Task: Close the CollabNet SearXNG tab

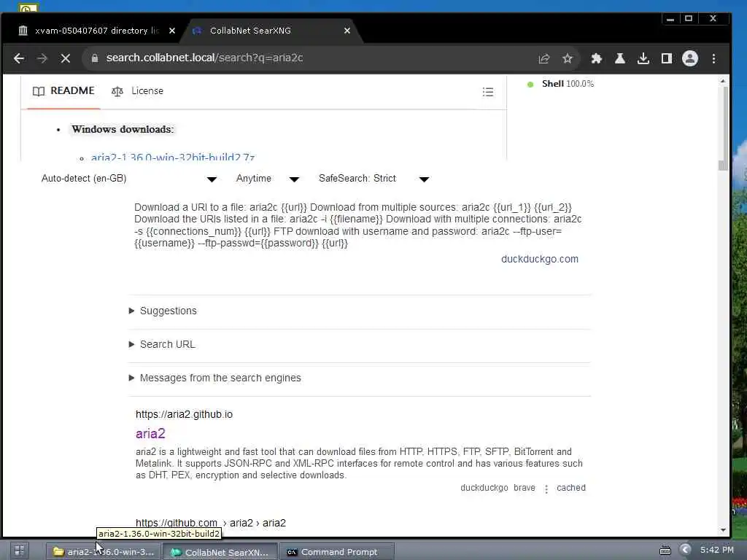Action: click(x=347, y=31)
